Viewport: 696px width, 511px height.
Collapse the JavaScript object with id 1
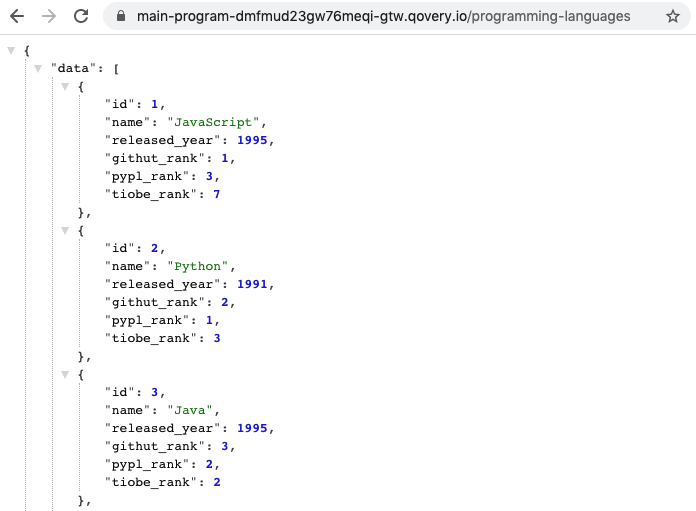[x=65, y=86]
